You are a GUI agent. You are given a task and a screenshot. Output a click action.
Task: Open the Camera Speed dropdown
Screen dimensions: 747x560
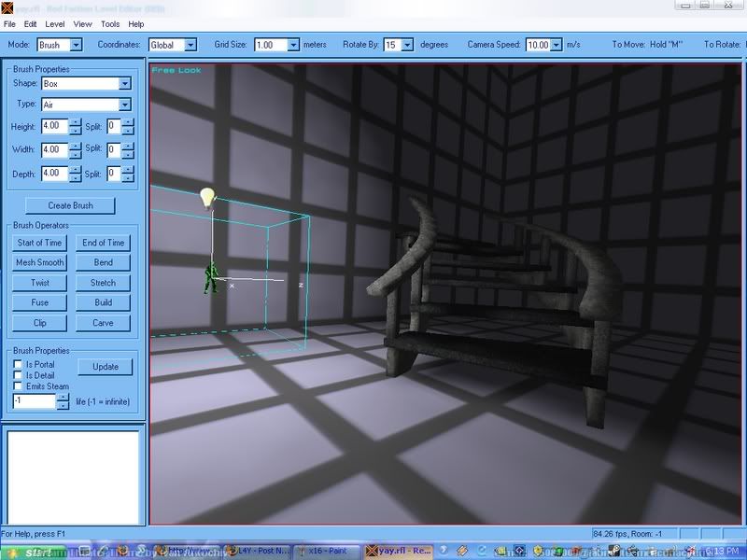556,45
